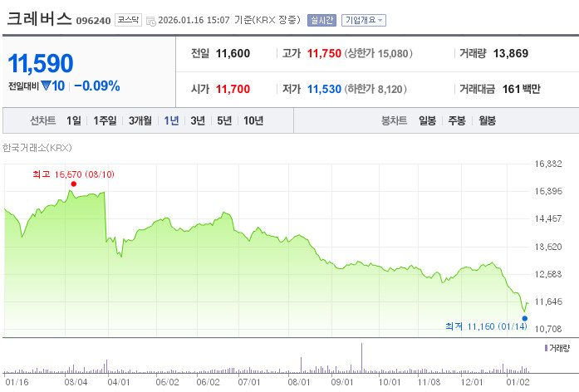The width and height of the screenshot is (579, 392).
Task: Click the 거래량 value 13,869
Action: point(511,53)
